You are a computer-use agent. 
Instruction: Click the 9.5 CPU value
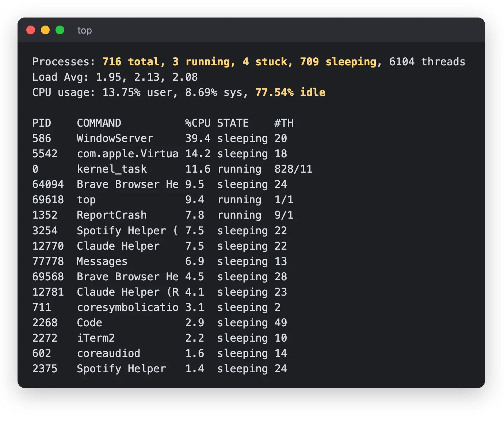pyautogui.click(x=194, y=184)
